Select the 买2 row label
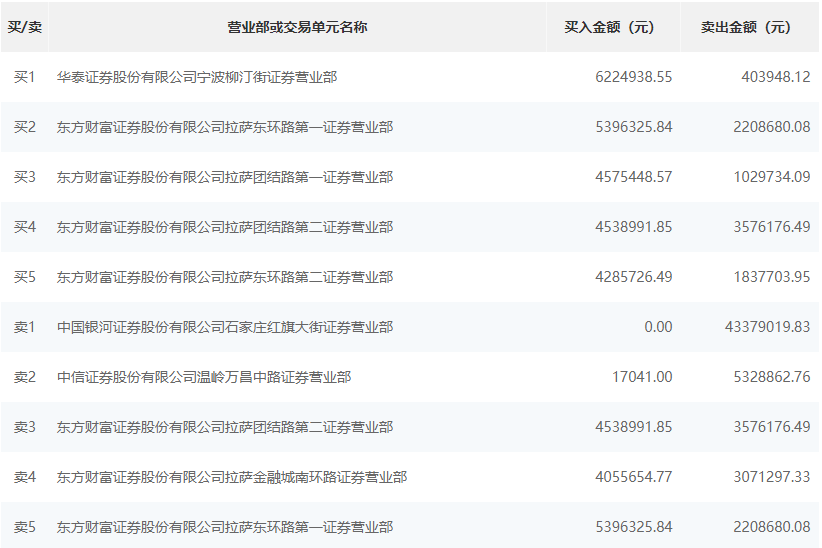 pos(25,127)
